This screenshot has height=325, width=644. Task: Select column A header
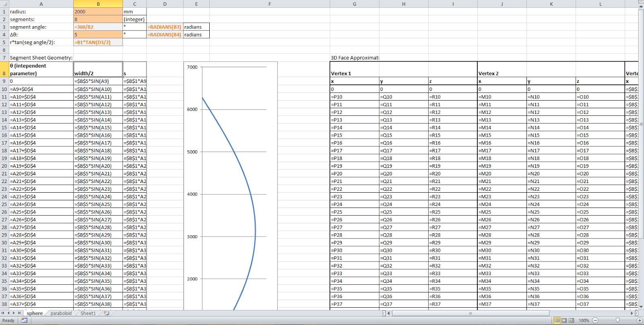pos(41,4)
